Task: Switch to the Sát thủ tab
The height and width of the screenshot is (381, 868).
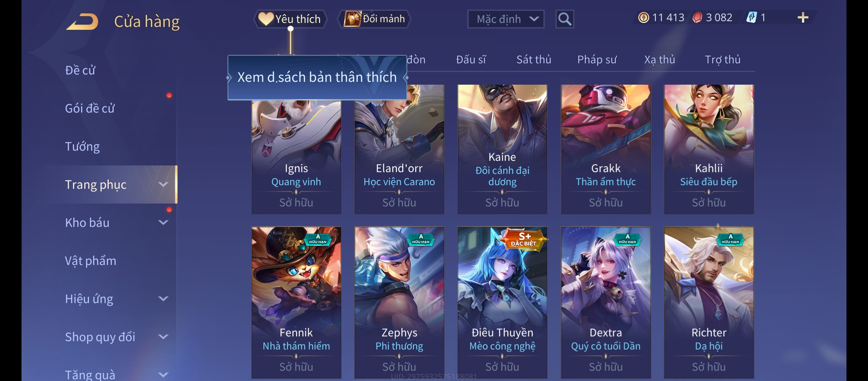Action: 534,60
